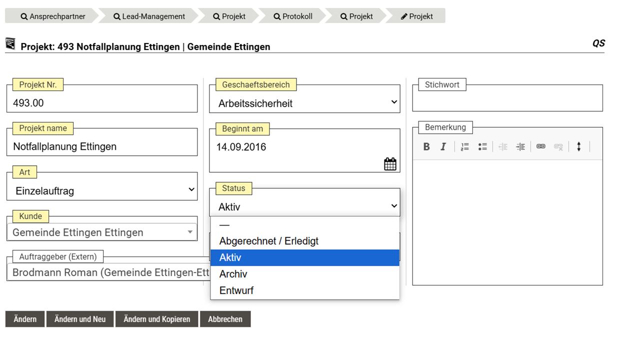Click inside the Bemerkung text area
Viewport: 617px width, 364px height.
pos(507,222)
